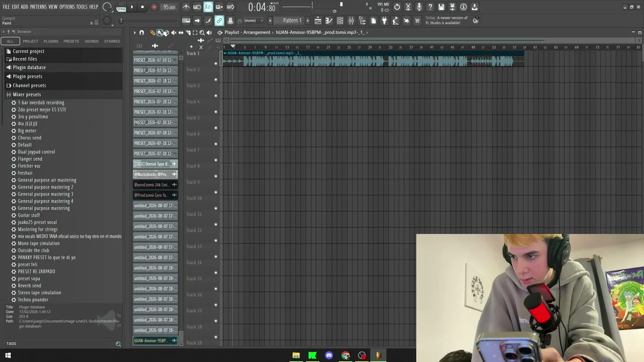Select the 'PRESET RE ZARPADO' mixer preset
644x362 pixels.
[x=36, y=271]
